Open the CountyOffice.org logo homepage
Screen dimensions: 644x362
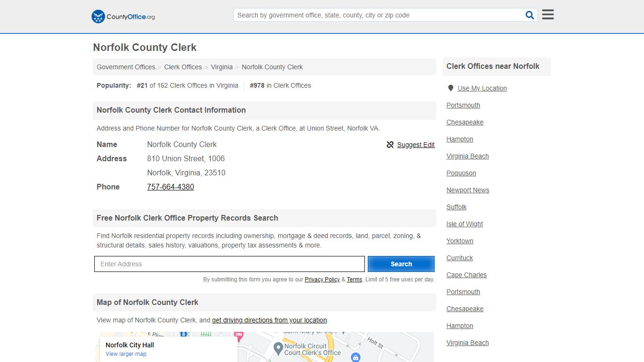coord(123,16)
